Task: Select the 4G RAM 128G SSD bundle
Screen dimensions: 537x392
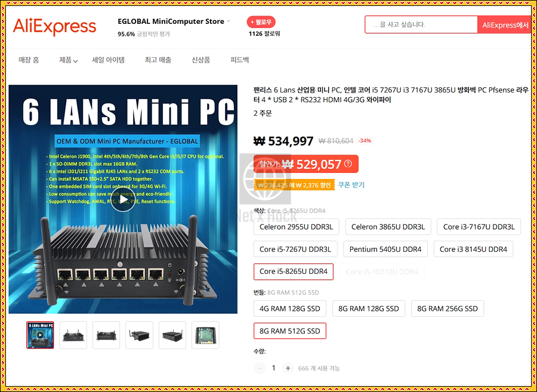Action: [x=290, y=308]
